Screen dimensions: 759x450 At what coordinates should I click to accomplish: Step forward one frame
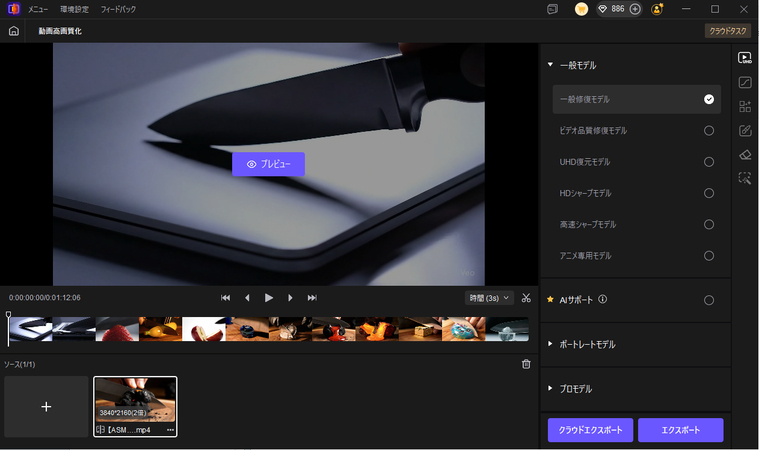click(x=290, y=298)
